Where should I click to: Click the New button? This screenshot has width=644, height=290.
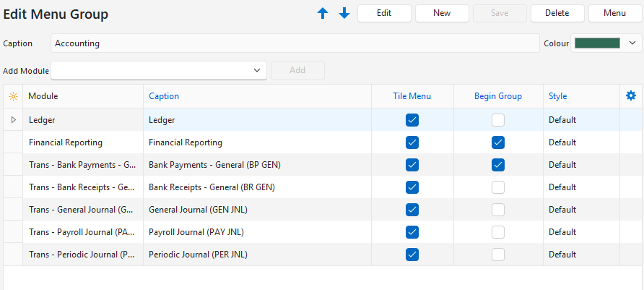(442, 13)
